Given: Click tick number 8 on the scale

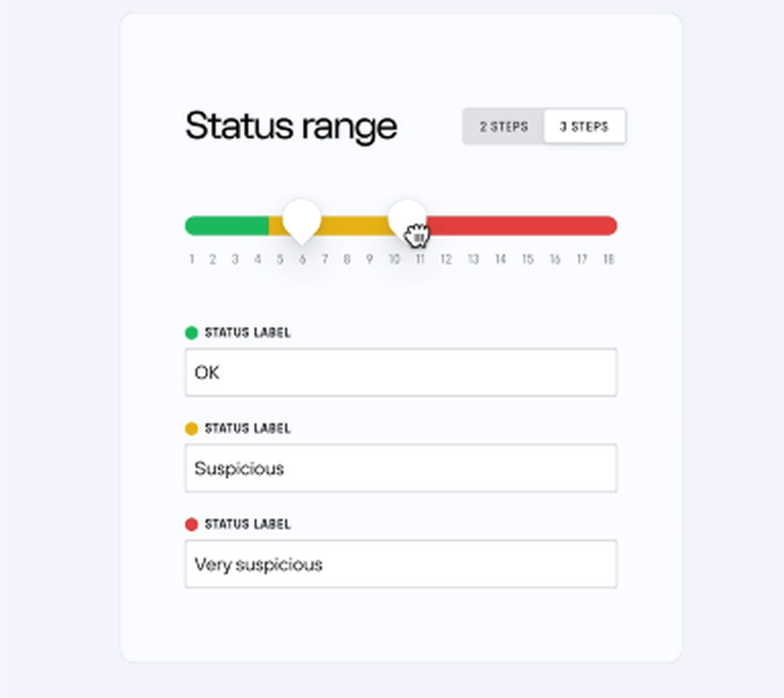Looking at the screenshot, I should pos(347,260).
